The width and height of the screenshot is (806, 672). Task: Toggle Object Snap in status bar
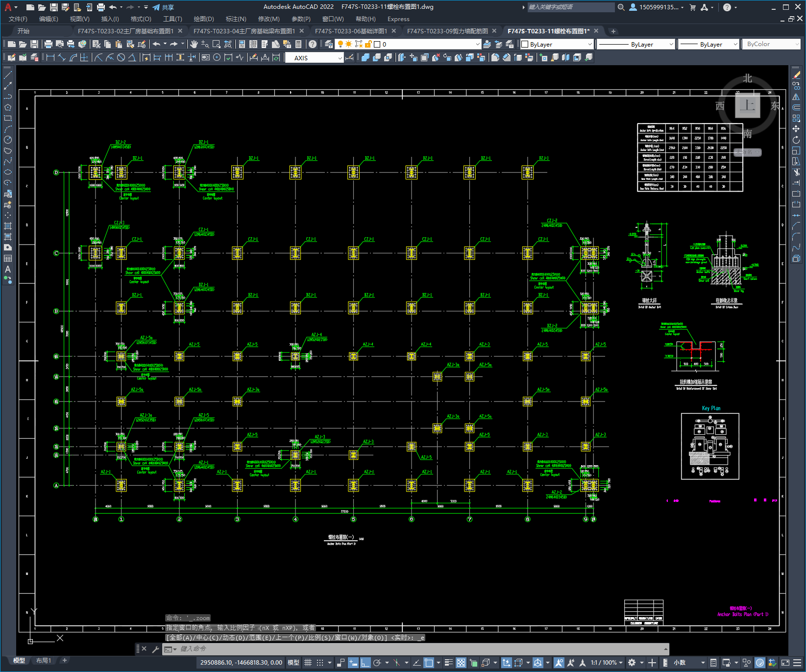429,663
